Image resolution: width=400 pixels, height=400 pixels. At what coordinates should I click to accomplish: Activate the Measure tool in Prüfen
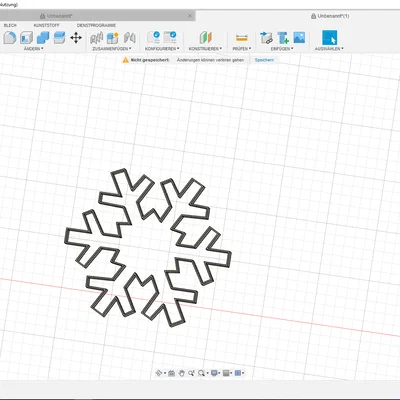(242, 38)
